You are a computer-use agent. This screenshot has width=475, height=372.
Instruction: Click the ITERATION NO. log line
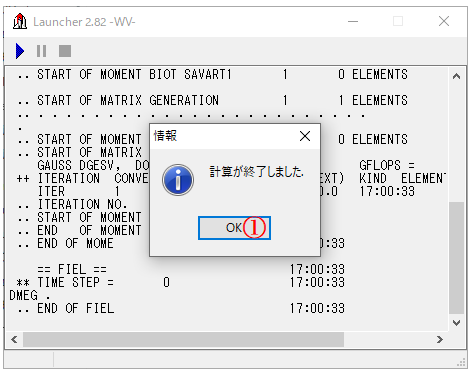coord(72,204)
